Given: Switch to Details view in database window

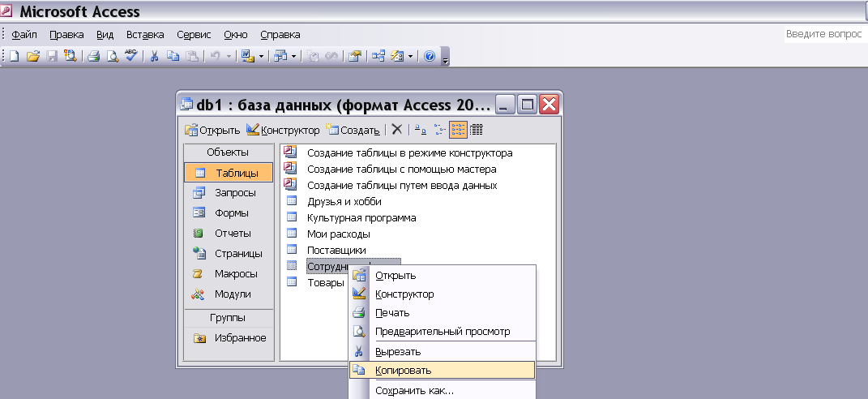Looking at the screenshot, I should click(476, 130).
